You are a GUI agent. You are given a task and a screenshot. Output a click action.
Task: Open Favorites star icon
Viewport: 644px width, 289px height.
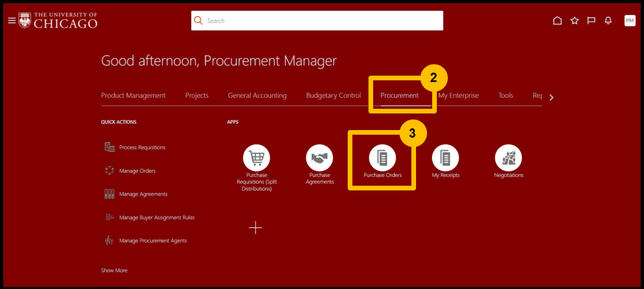(574, 21)
